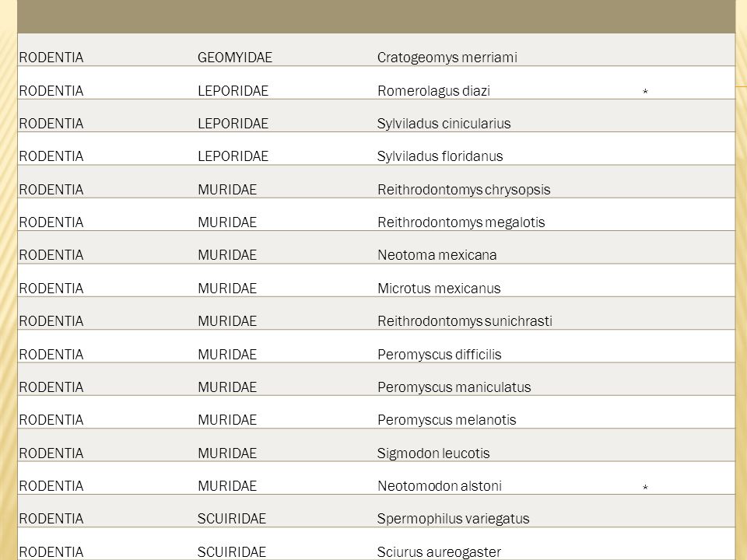Click the Sylviladus cinicularius entry
This screenshot has width=747, height=560.
(x=444, y=124)
